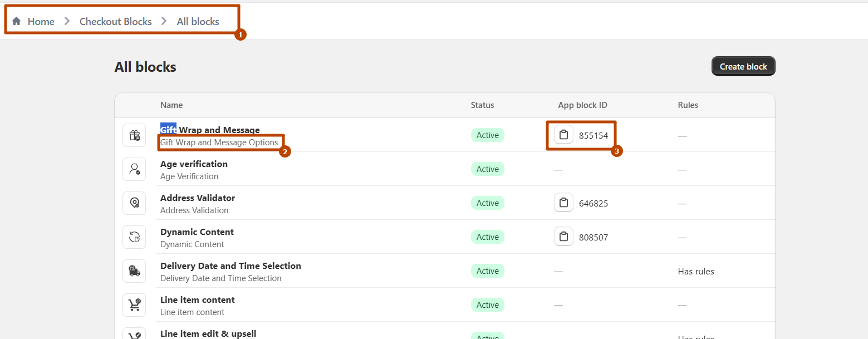This screenshot has height=339, width=868.
Task: Open the Home breadcrumb link
Action: click(x=41, y=22)
